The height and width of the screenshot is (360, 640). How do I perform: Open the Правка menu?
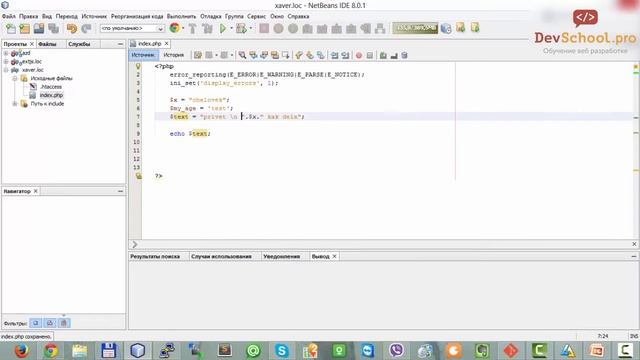tap(28, 16)
